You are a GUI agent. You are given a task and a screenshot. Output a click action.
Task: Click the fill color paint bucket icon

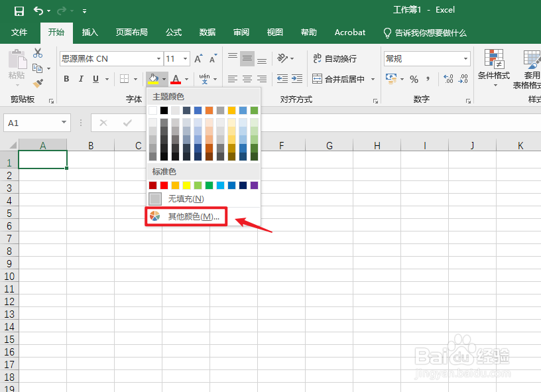[153, 79]
